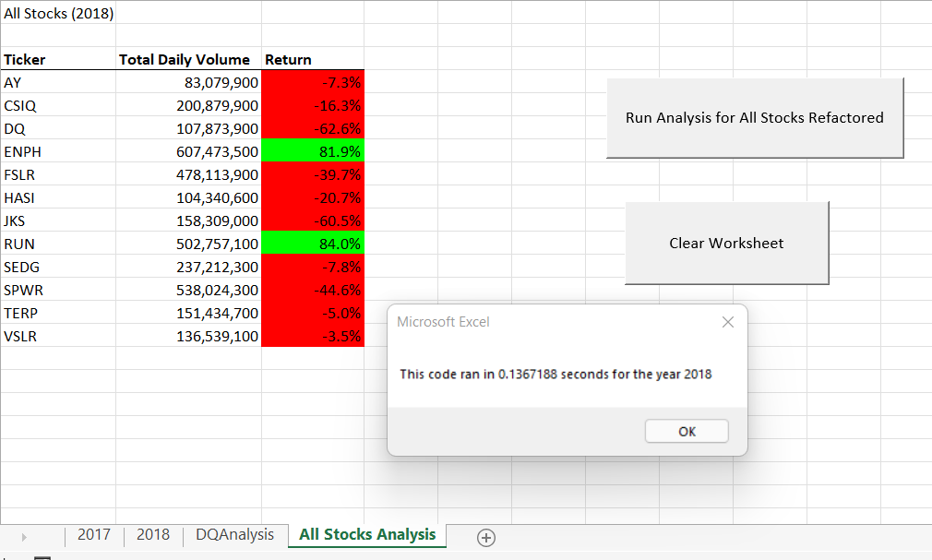Image resolution: width=932 pixels, height=560 pixels.
Task: Select volume cell 104,340,600
Action: (188, 198)
